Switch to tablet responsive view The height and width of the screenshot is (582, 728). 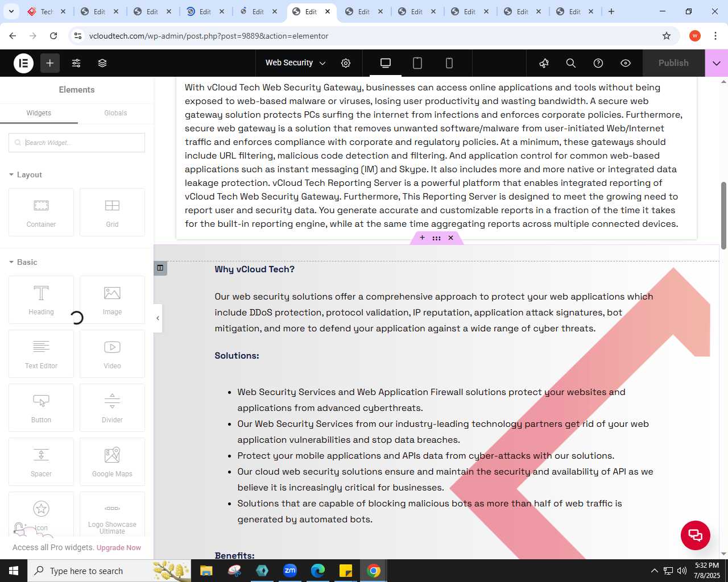tap(417, 63)
